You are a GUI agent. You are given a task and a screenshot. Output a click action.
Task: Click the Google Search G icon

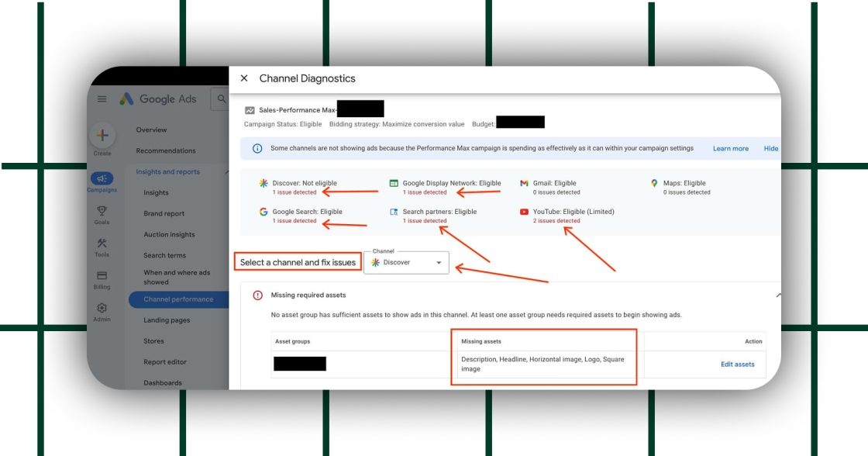coord(263,212)
